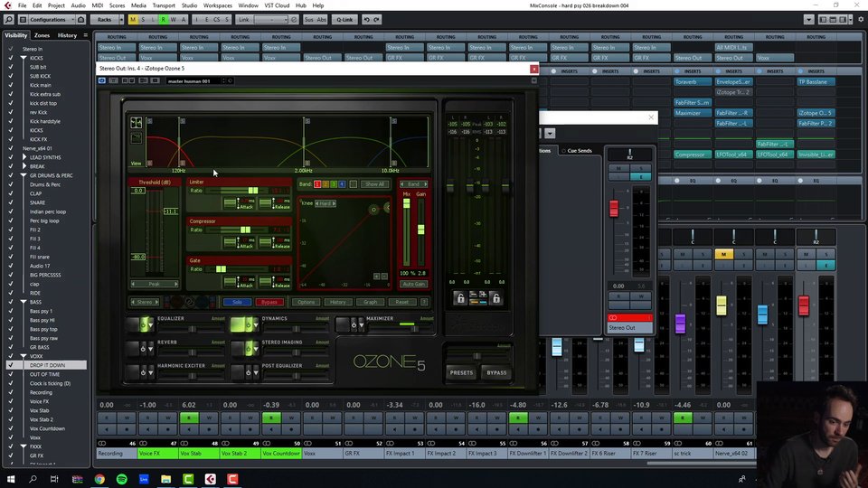Screen dimensions: 868x488
Task: Click the Dynamics Reset button
Action: [x=401, y=302]
